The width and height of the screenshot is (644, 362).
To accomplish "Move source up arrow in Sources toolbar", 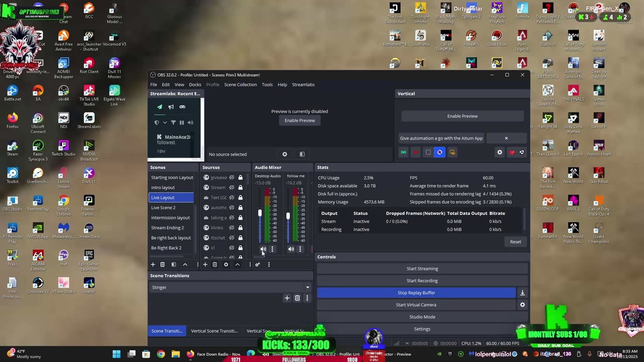I will [237, 264].
